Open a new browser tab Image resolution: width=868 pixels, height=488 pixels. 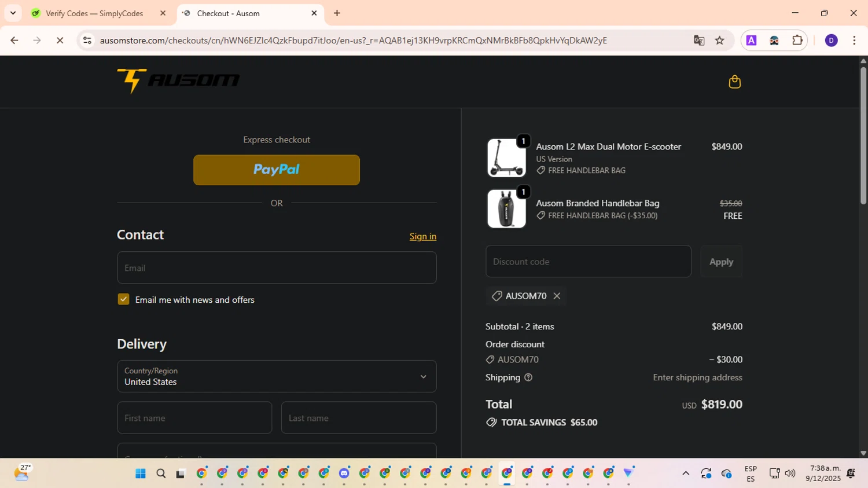(x=337, y=13)
